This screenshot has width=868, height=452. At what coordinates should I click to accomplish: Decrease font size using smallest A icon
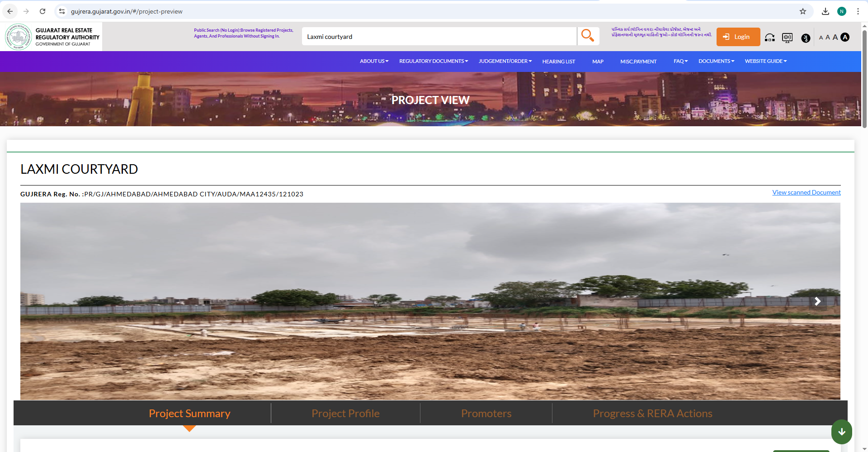[x=821, y=38]
